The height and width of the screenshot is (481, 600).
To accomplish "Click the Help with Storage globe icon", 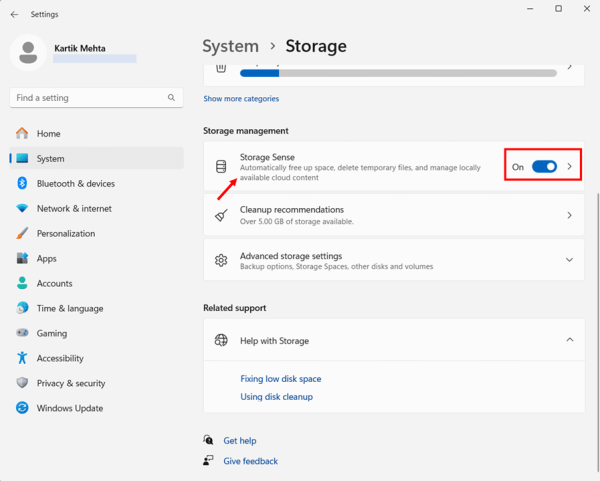I will [221, 340].
